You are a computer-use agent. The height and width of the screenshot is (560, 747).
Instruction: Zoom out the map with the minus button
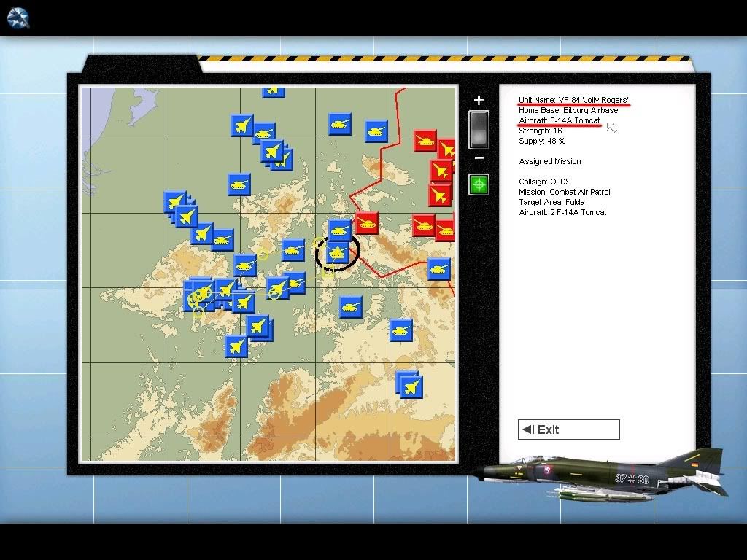coord(479,157)
